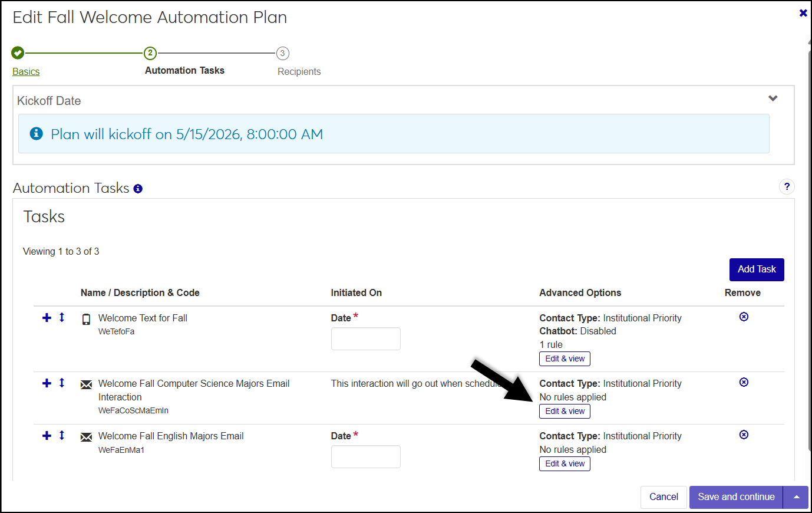Click the info icon in the kickoff banner
This screenshot has width=812, height=513.
pos(36,134)
